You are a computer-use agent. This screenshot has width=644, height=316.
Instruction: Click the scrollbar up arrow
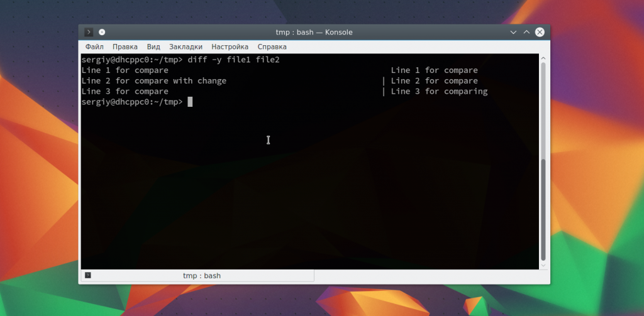click(543, 58)
